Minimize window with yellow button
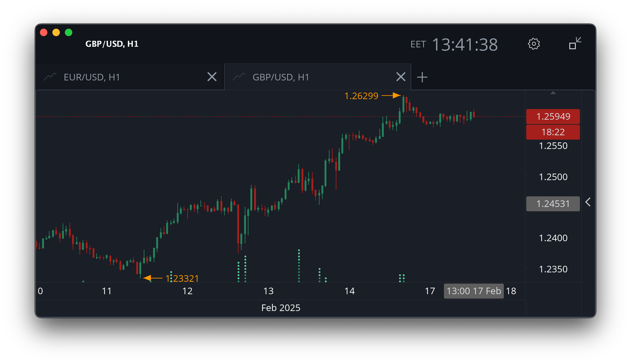The width and height of the screenshot is (631, 364). [x=56, y=32]
